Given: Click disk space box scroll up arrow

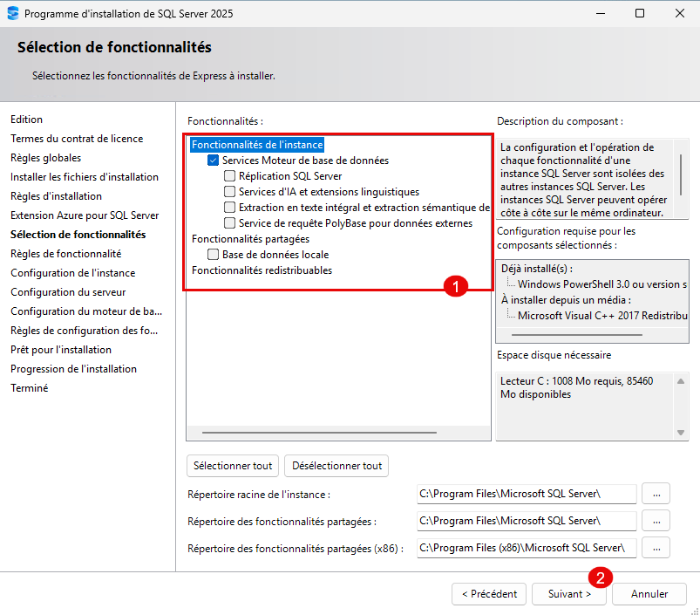Looking at the screenshot, I should pyautogui.click(x=681, y=381).
